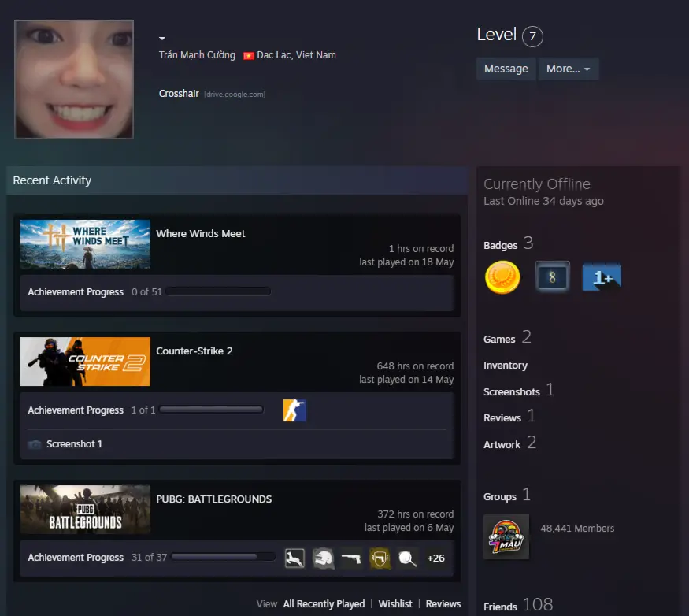The width and height of the screenshot is (689, 616).
Task: Click the '648 hrs on record' text
Action: click(415, 366)
